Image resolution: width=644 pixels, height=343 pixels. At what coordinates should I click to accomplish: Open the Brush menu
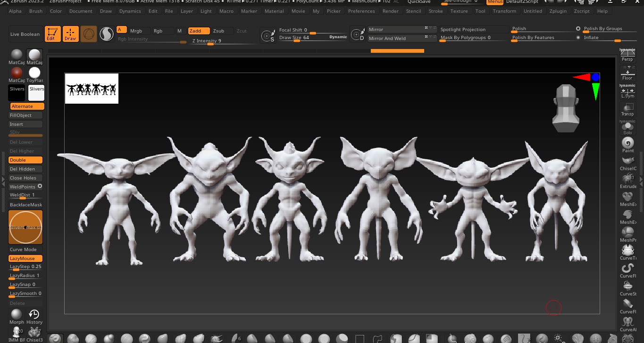pyautogui.click(x=36, y=11)
